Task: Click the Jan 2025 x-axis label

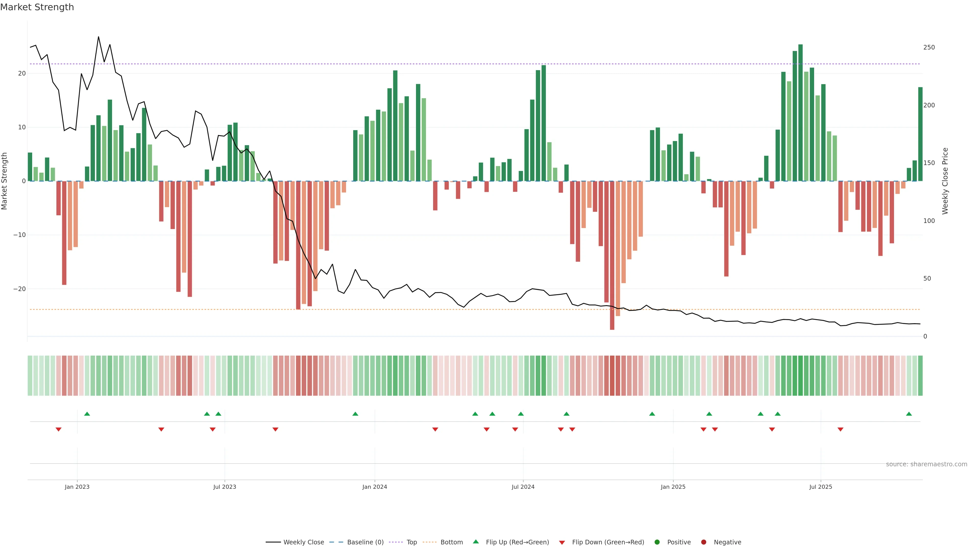Action: [673, 487]
